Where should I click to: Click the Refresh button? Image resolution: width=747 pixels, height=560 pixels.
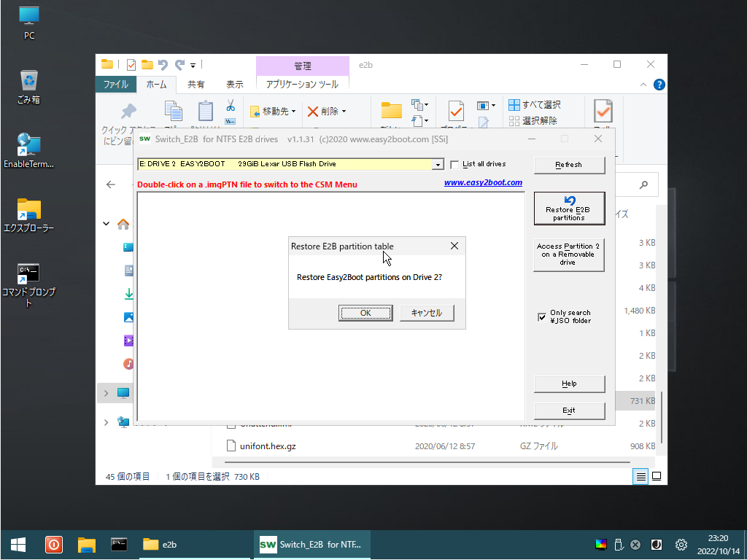pos(569,165)
